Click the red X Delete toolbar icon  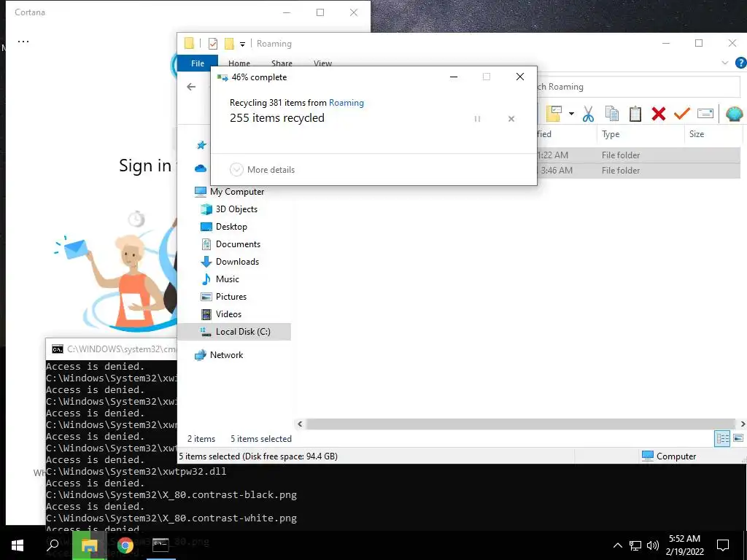click(659, 114)
